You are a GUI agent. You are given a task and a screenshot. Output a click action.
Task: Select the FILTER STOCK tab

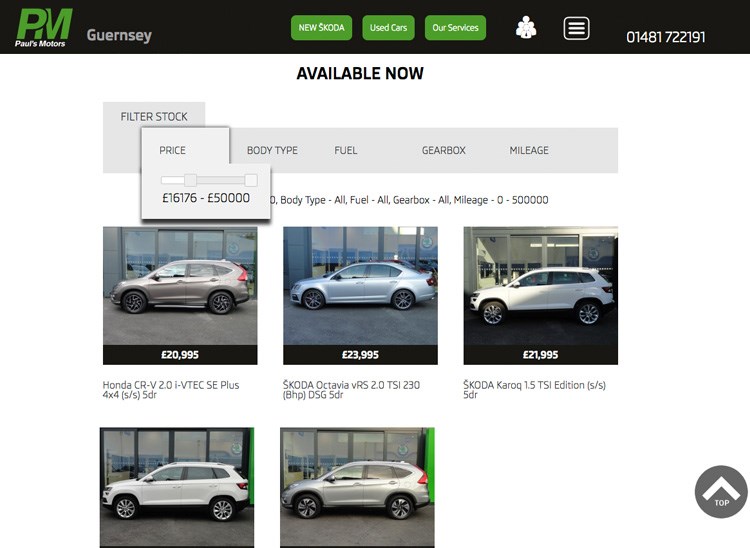coord(154,116)
